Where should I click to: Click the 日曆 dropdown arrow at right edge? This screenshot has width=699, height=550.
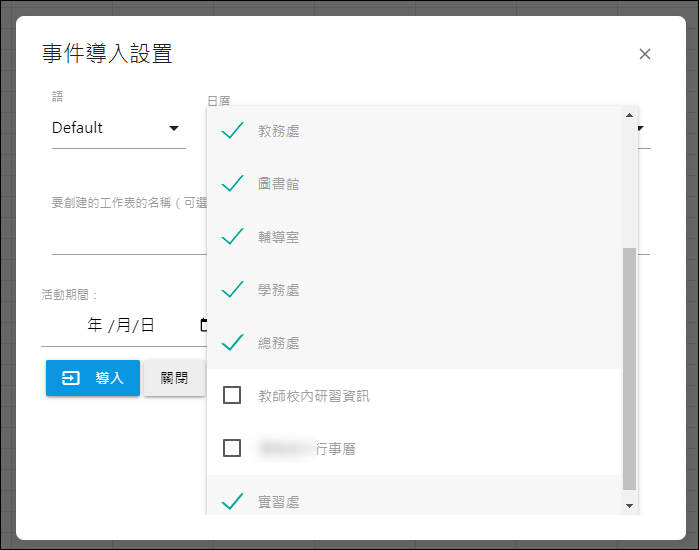pyautogui.click(x=641, y=128)
